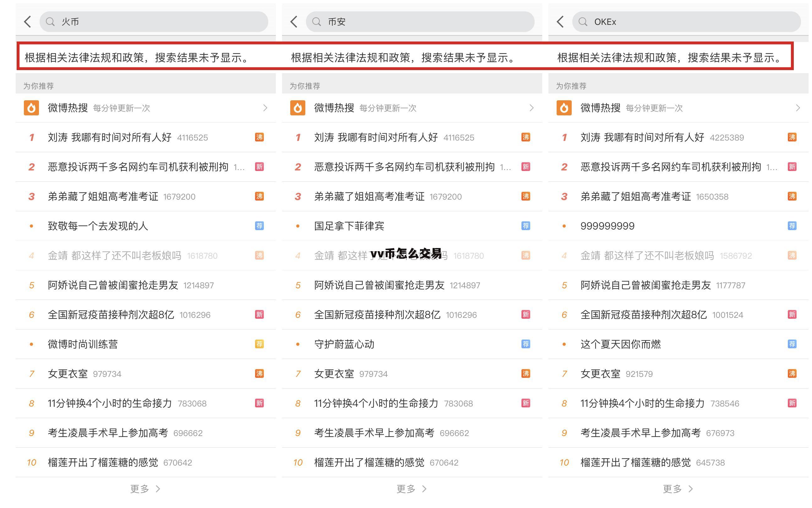Viewport: 812px width, 508px height.
Task: Open 考生凌晨手术早上参加高考 in OKEx panel
Action: click(x=640, y=433)
